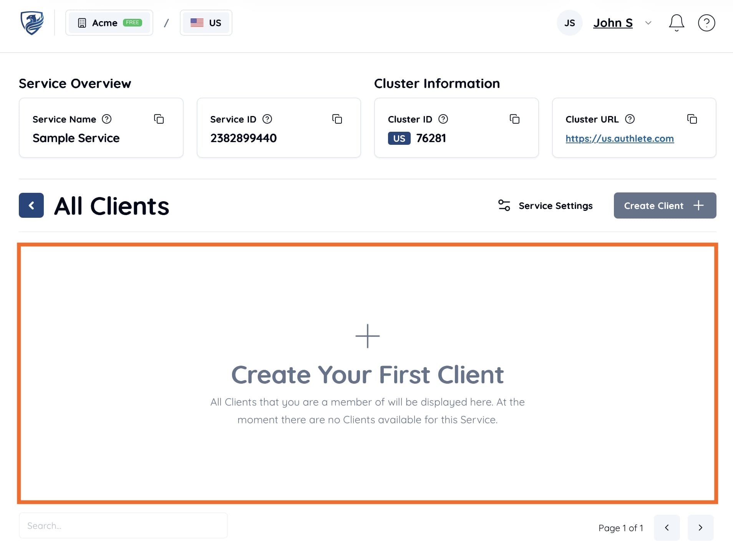Open the us.authlete.com cluster link
Screen dimensions: 733x560
(619, 138)
